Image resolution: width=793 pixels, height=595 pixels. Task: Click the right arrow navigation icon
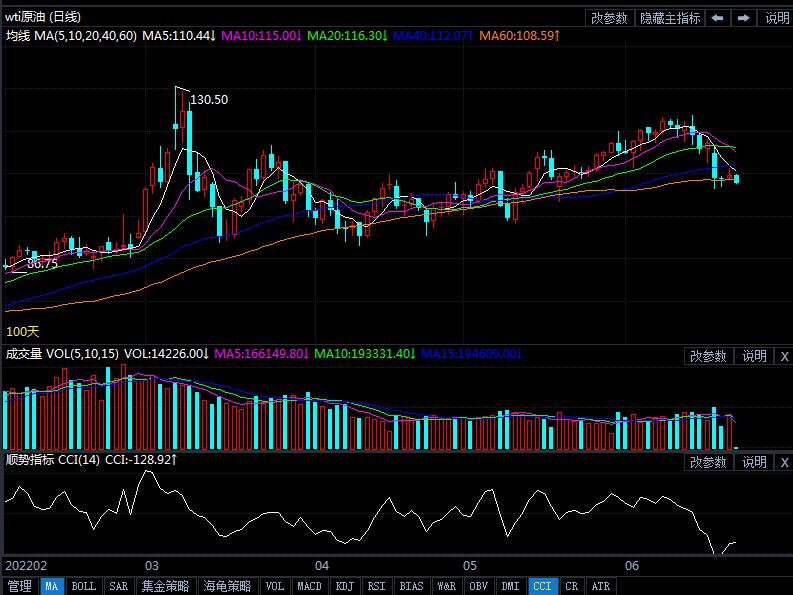tap(743, 18)
